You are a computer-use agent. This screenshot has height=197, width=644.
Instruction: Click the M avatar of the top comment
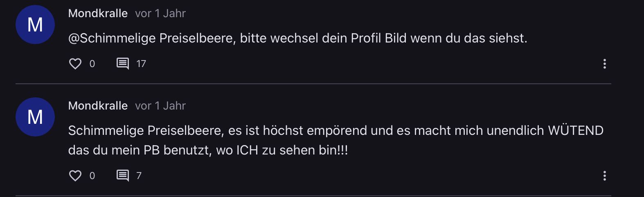(x=35, y=25)
